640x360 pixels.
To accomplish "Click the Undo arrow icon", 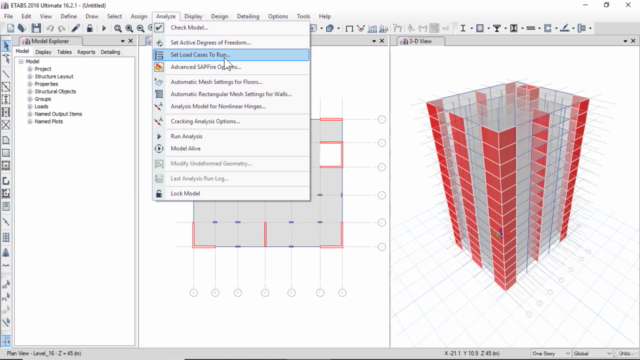I will coord(50,29).
